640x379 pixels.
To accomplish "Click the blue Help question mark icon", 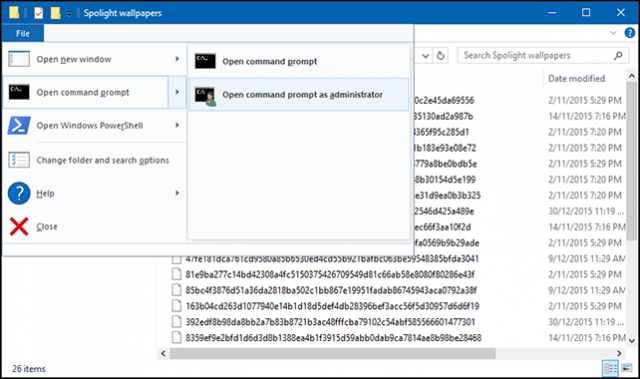I will (19, 193).
